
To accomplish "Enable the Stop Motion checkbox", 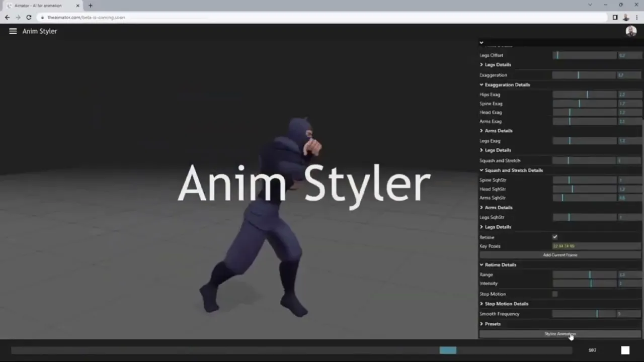I will [x=555, y=294].
